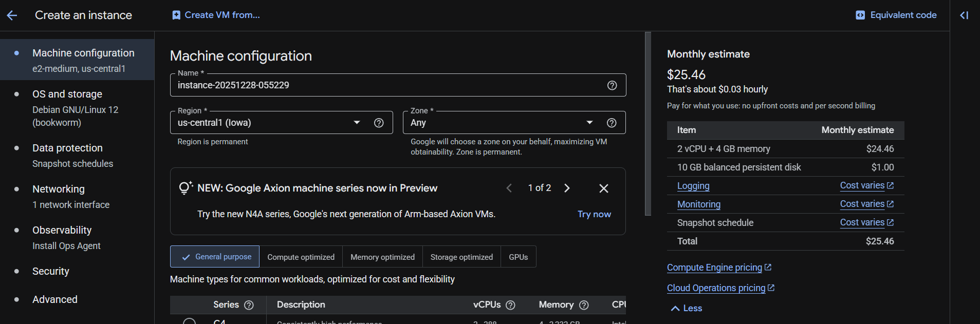Collapse the estimate details with Less
This screenshot has width=980, height=324.
coord(686,308)
